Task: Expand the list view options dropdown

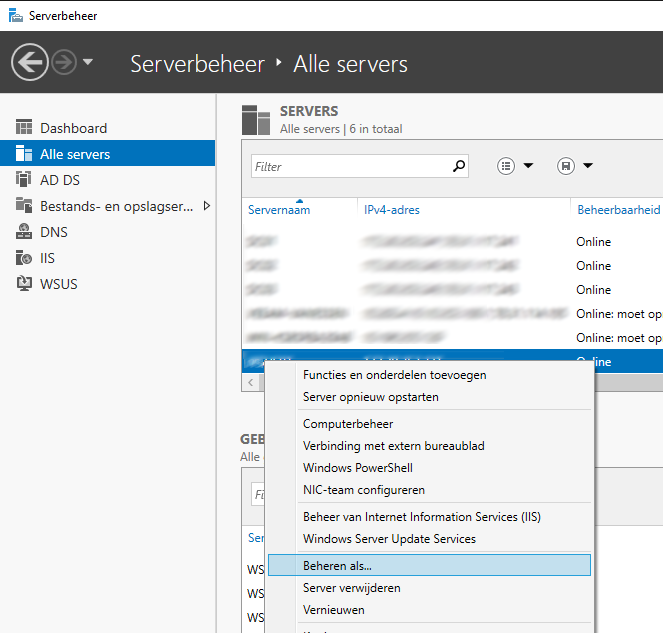Action: pyautogui.click(x=516, y=166)
